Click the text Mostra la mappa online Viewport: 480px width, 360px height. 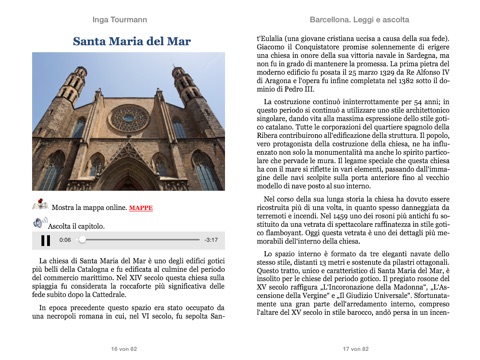tap(89, 208)
